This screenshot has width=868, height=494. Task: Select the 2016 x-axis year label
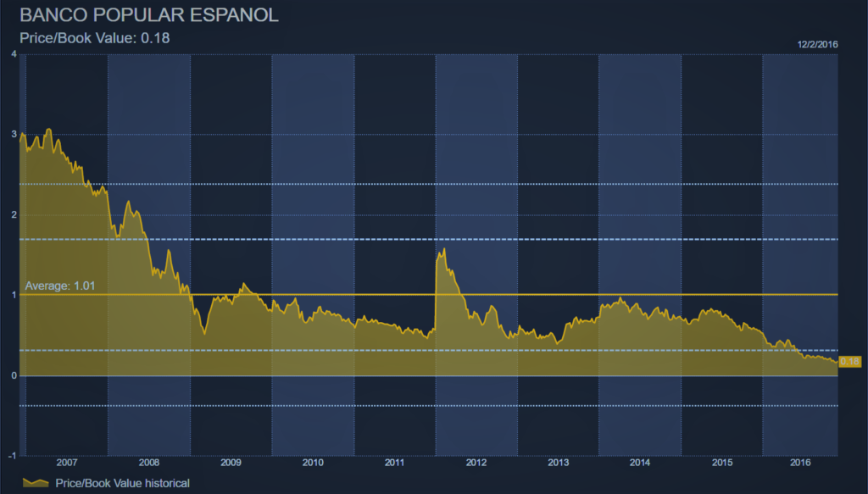[x=800, y=463]
